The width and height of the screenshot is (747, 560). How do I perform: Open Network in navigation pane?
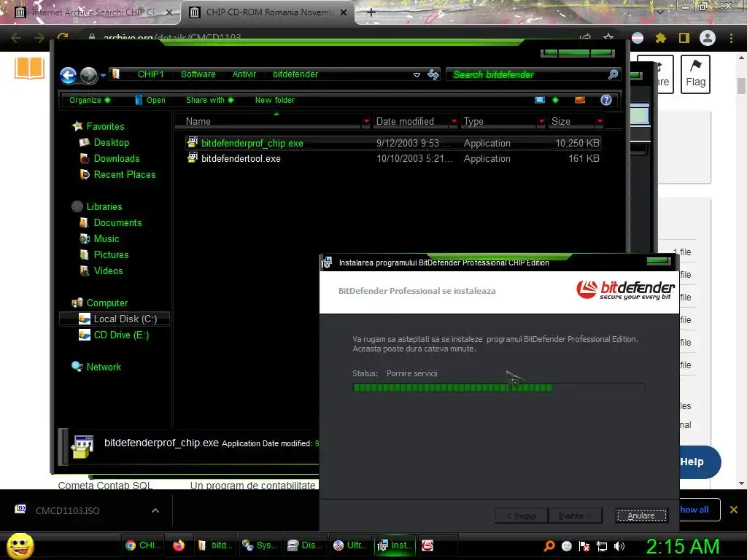(x=104, y=367)
